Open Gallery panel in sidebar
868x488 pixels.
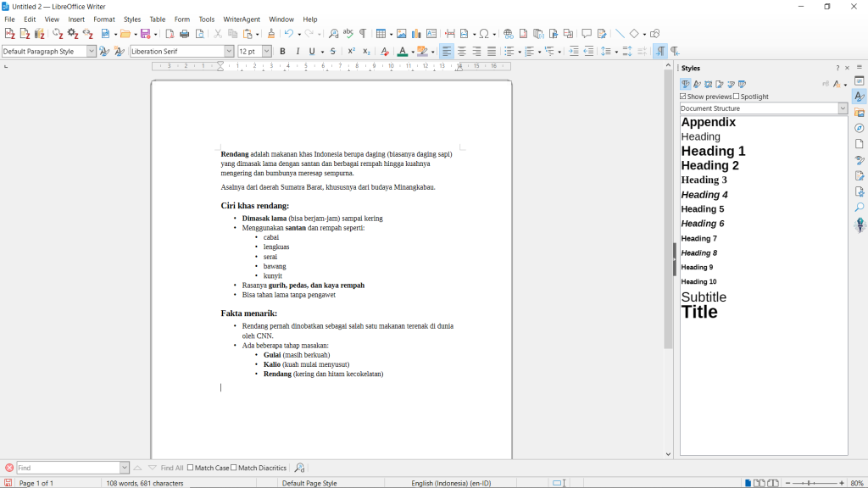pyautogui.click(x=860, y=113)
